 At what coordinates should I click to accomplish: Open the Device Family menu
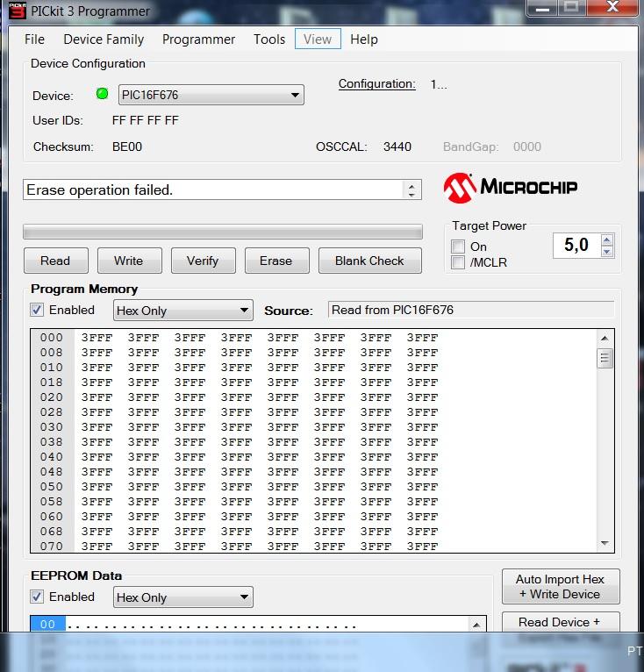[104, 39]
